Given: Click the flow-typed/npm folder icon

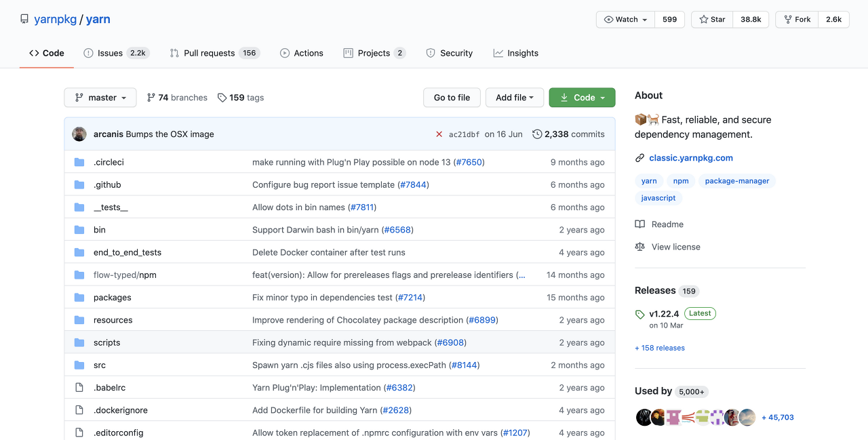Looking at the screenshot, I should click(x=79, y=275).
